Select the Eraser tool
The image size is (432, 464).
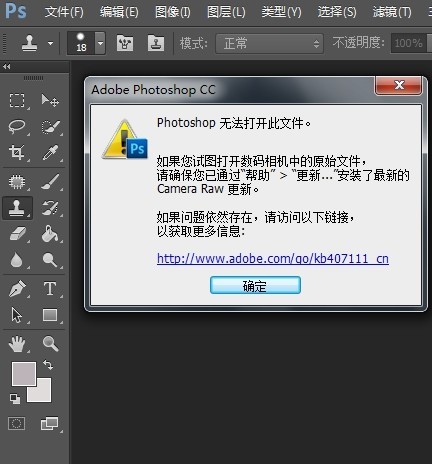coord(17,234)
